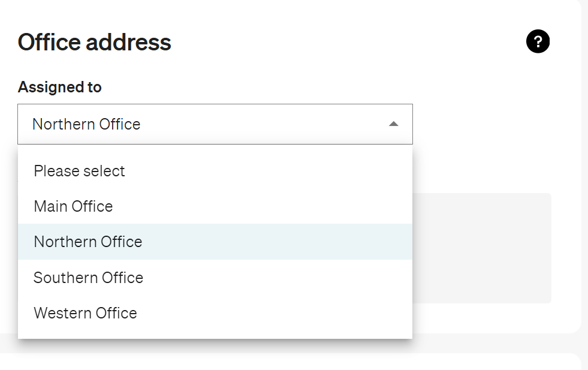This screenshot has height=370, width=588.
Task: Select Main Office from the list
Action: (x=215, y=206)
